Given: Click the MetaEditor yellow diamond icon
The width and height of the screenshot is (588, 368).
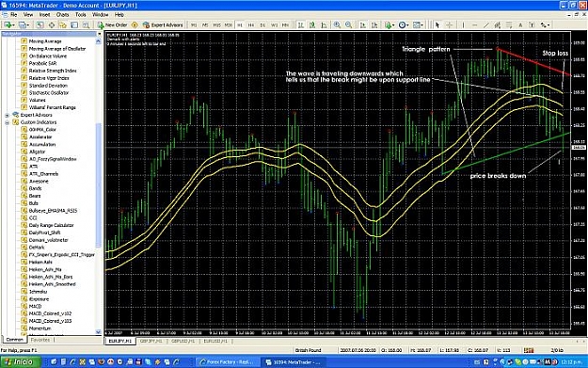Looking at the screenshot, I should 135,24.
